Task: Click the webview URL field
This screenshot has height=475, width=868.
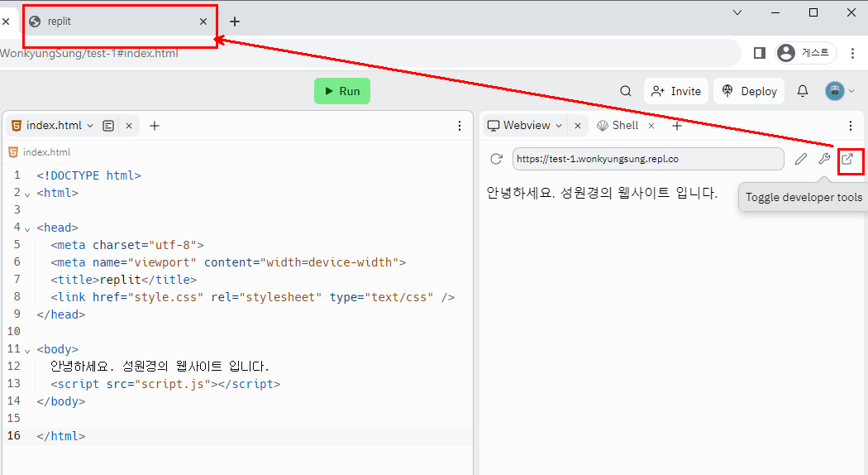Action: tap(648, 159)
